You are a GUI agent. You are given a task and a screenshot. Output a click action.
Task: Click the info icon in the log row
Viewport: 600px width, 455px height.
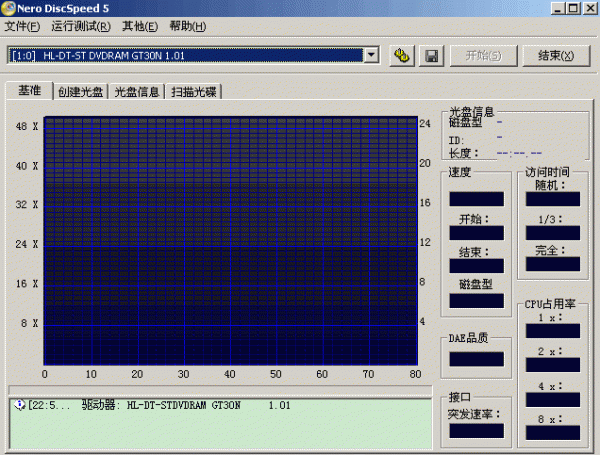pyautogui.click(x=20, y=405)
